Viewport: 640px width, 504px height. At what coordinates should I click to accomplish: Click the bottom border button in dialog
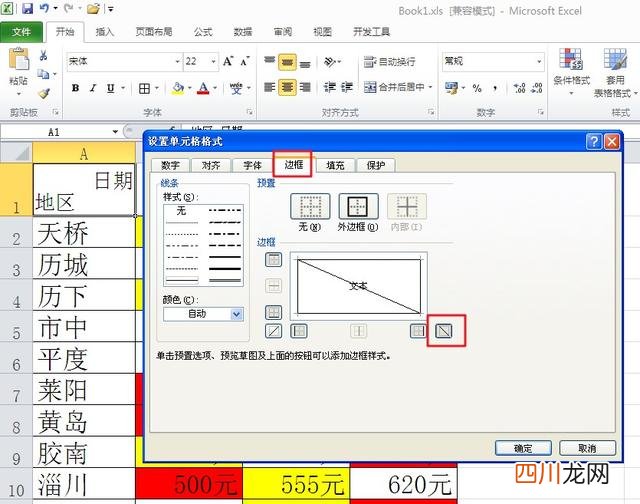point(273,312)
